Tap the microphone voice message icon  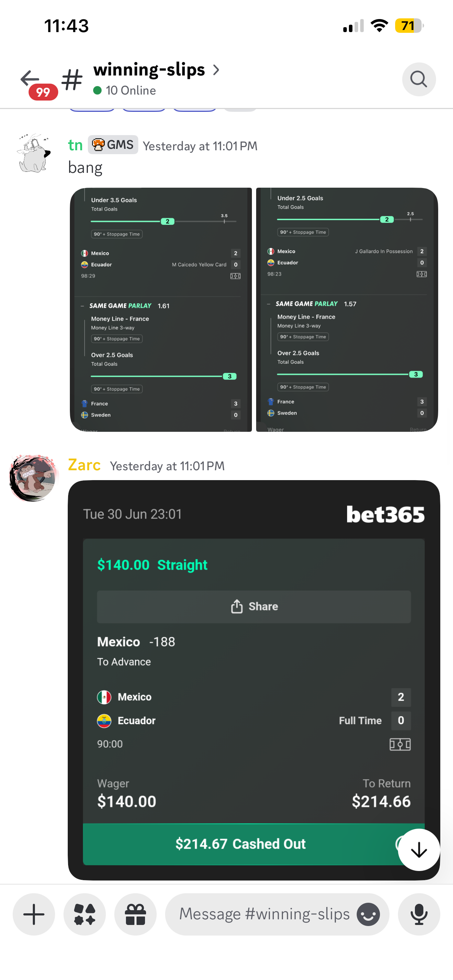pos(419,914)
